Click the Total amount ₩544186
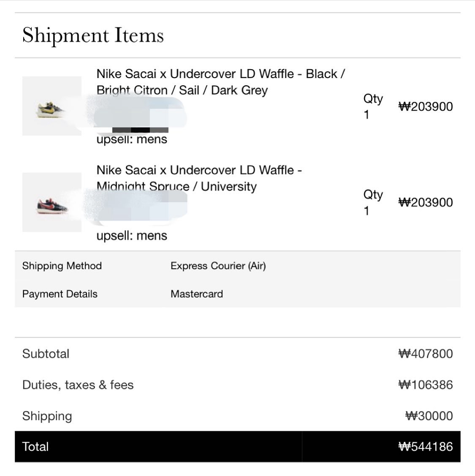475x476 pixels. (425, 447)
